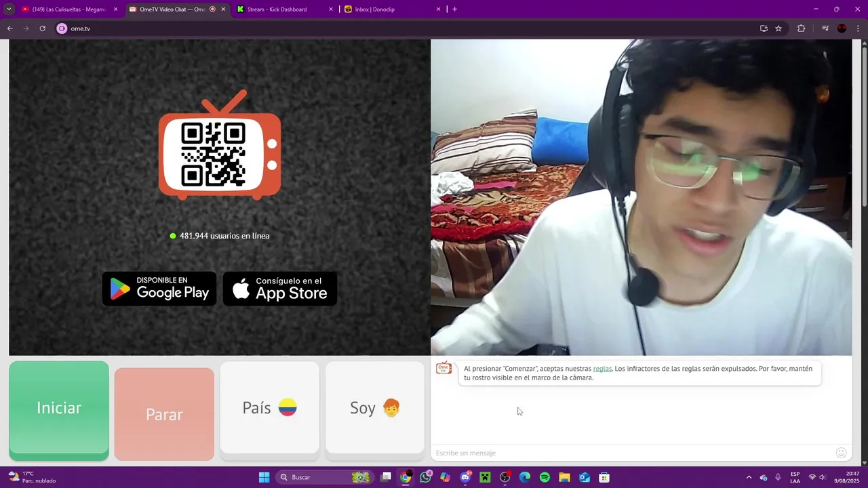
Task: Open Microsoft Store from the taskbar
Action: click(x=604, y=477)
